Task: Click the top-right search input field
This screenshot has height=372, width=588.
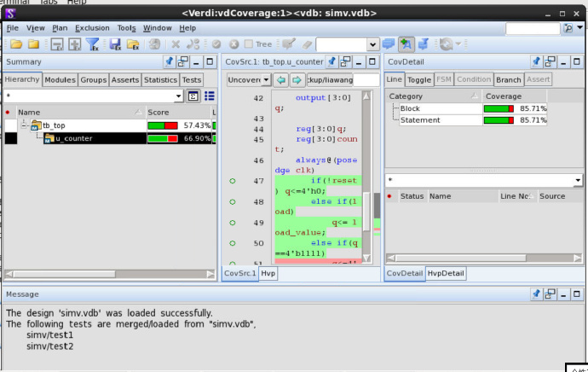Action: [x=533, y=28]
